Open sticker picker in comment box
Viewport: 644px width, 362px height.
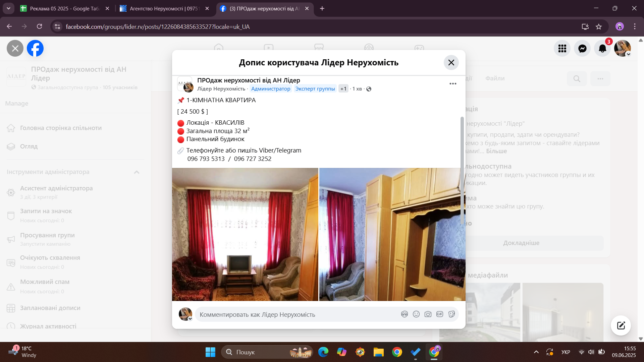[451, 314]
